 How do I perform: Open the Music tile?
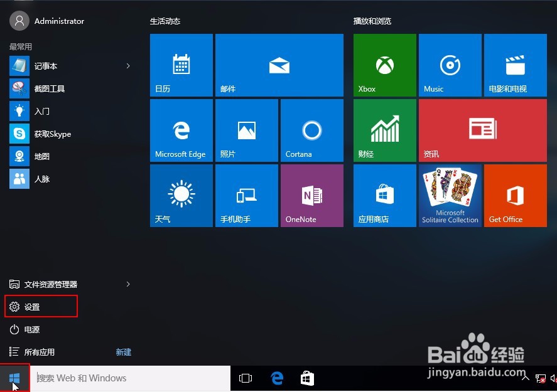click(450, 65)
